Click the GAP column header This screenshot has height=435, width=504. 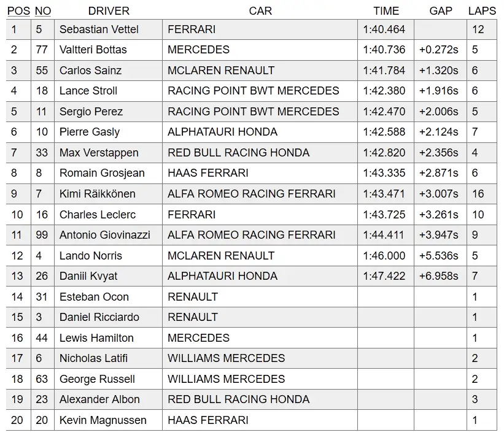click(441, 11)
